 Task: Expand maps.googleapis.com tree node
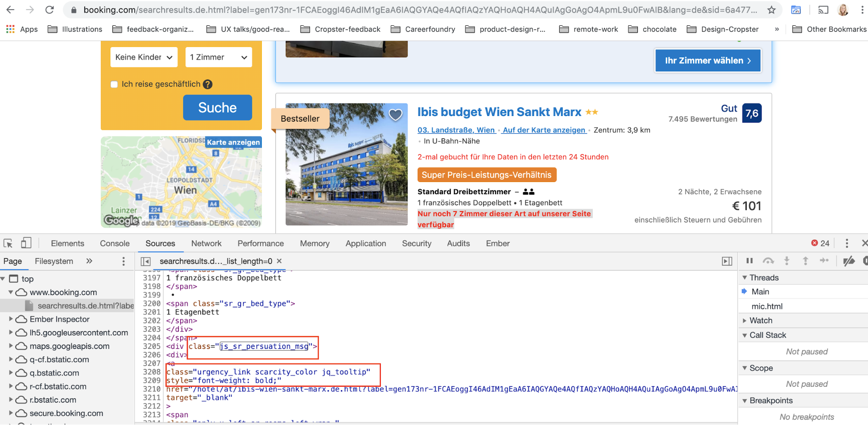pos(10,346)
